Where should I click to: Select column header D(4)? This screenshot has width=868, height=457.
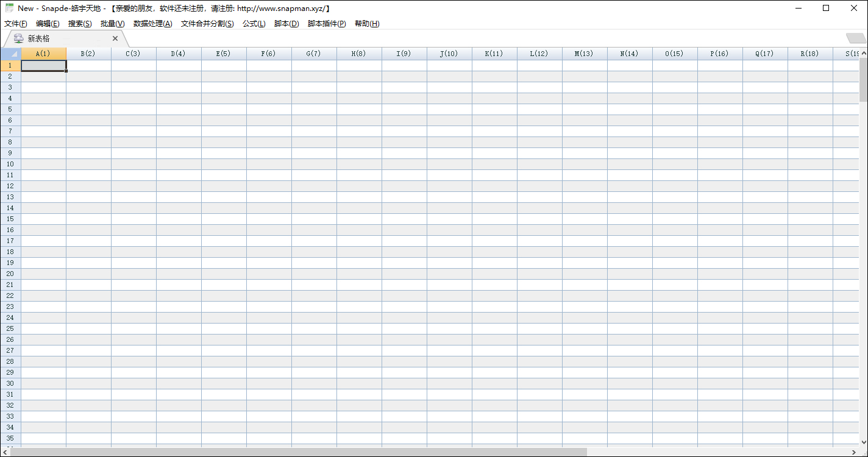(179, 54)
